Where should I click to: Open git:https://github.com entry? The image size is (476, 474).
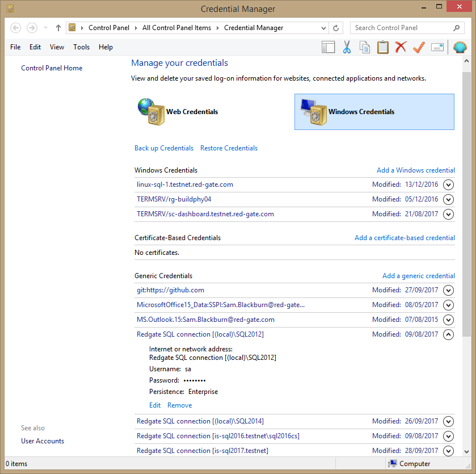click(170, 290)
